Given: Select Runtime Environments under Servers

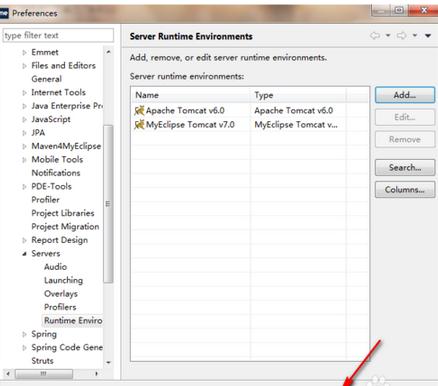Looking at the screenshot, I should [x=73, y=320].
